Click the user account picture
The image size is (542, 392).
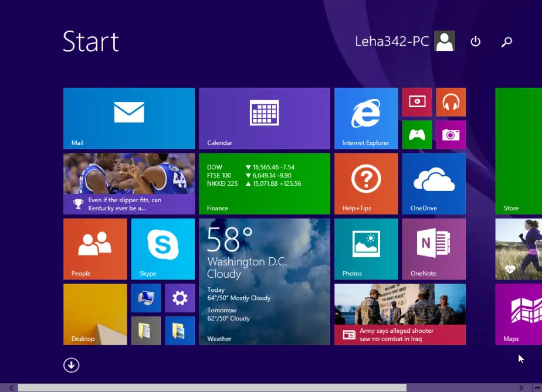pyautogui.click(x=445, y=41)
